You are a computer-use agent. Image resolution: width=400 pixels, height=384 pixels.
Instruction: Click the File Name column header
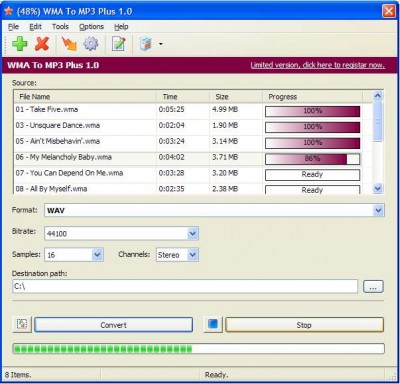click(85, 97)
